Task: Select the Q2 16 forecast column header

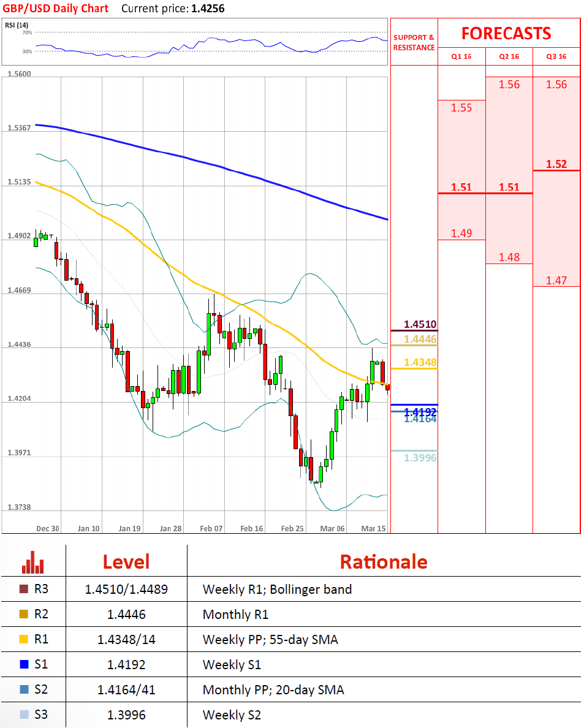Action: (509, 56)
